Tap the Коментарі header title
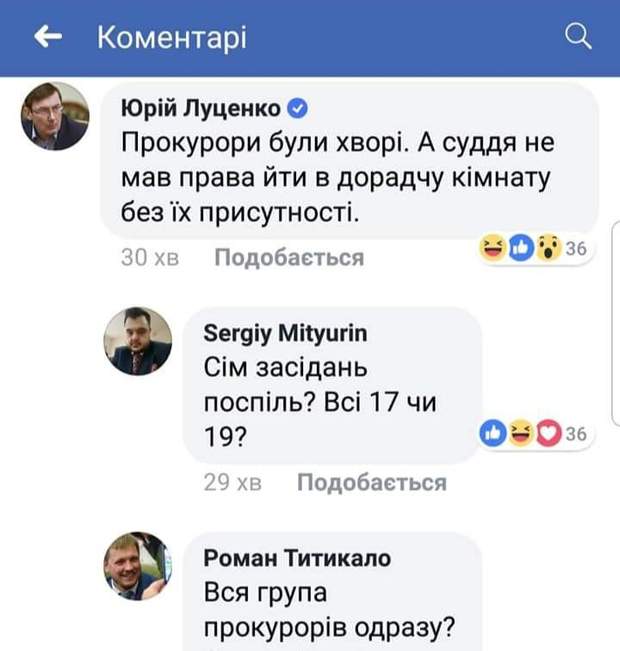 pyautogui.click(x=171, y=38)
